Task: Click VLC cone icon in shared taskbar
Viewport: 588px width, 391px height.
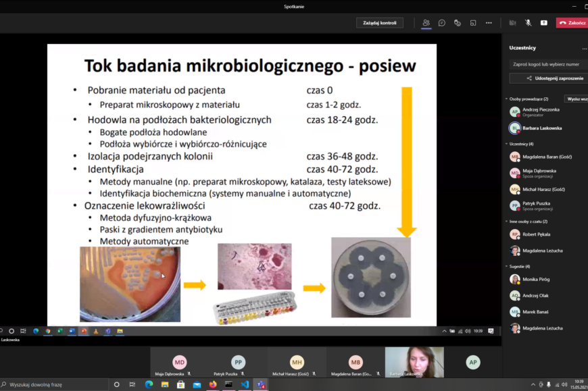Action: pos(96,331)
